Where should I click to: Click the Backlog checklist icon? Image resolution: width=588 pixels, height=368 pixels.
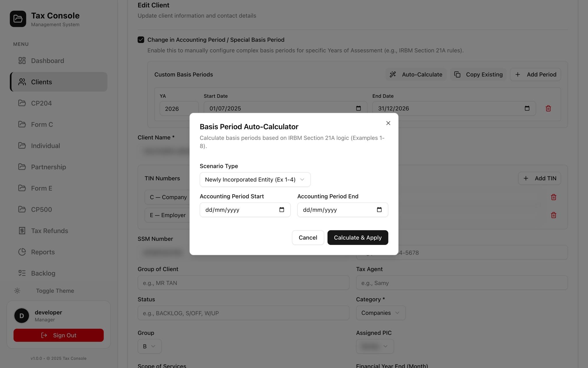[22, 273]
